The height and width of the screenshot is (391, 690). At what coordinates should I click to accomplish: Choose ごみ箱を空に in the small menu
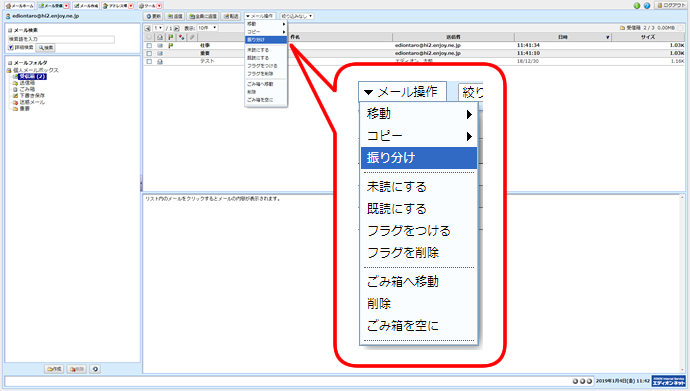(266, 100)
